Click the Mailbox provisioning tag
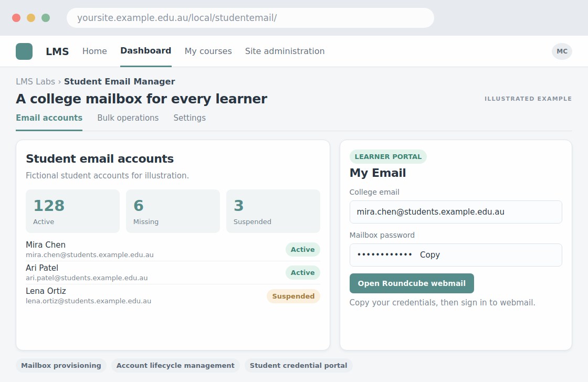588x382 pixels. [x=61, y=366]
